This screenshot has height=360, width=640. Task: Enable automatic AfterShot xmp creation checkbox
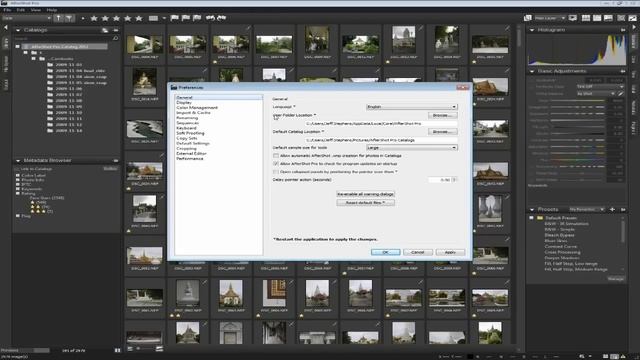tap(276, 156)
